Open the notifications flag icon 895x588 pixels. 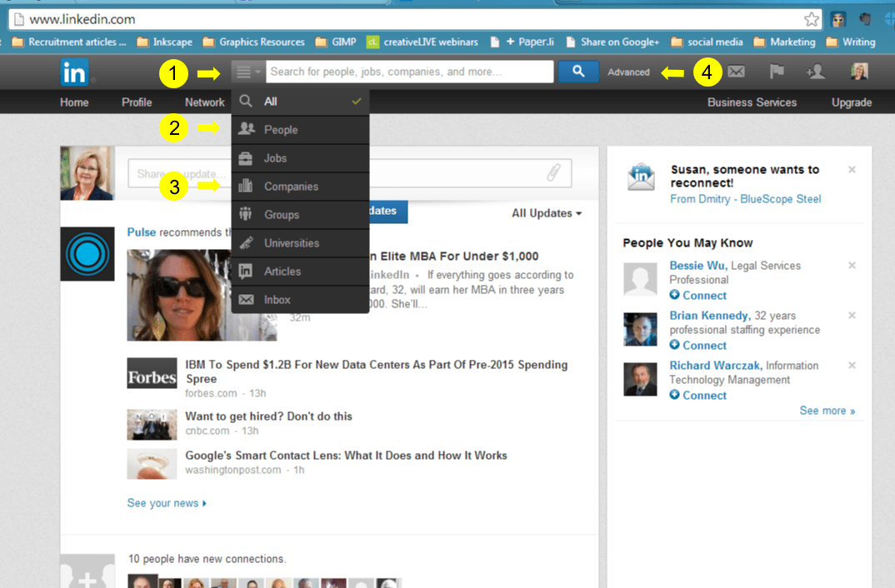(x=777, y=72)
